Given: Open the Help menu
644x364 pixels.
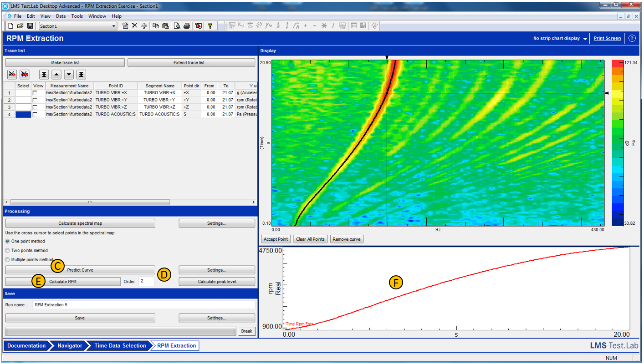Looking at the screenshot, I should [x=117, y=16].
